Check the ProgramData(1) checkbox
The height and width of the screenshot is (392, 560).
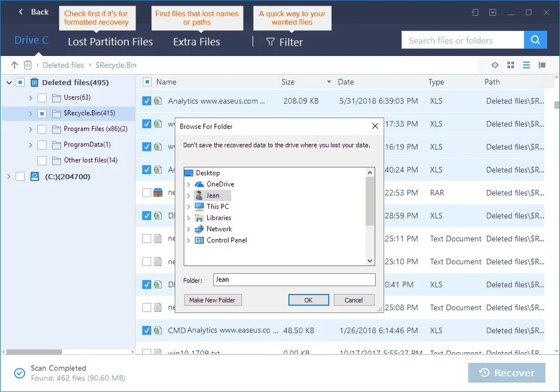pyautogui.click(x=42, y=145)
